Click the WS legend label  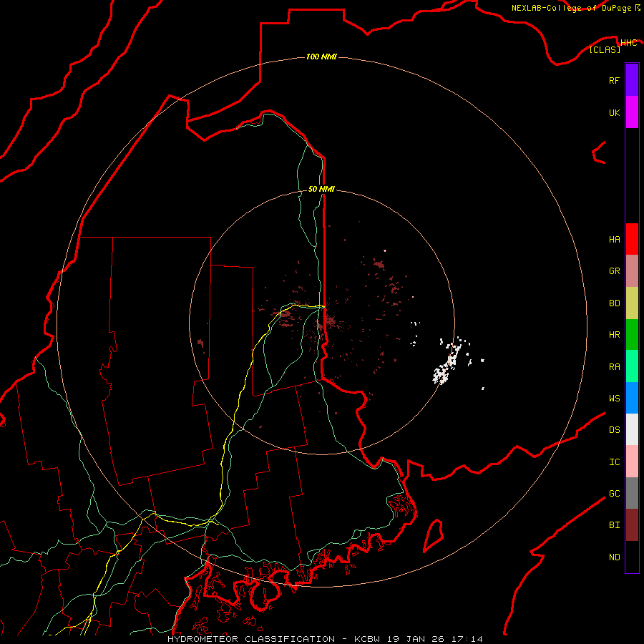[x=614, y=399]
